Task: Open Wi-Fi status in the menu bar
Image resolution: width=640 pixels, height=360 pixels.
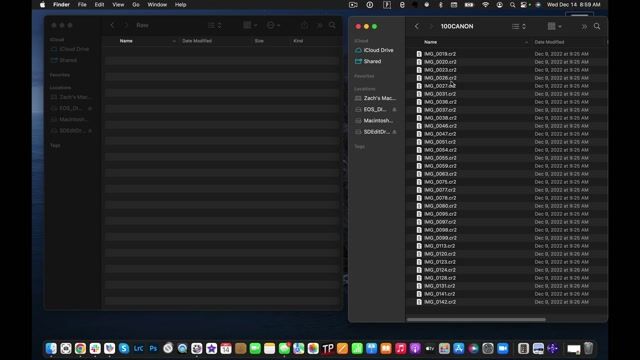Action: click(485, 5)
